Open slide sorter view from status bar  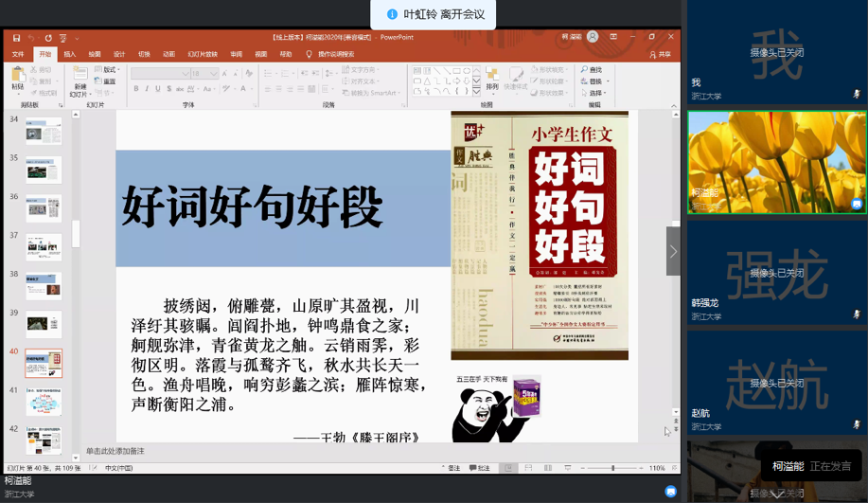pyautogui.click(x=528, y=468)
